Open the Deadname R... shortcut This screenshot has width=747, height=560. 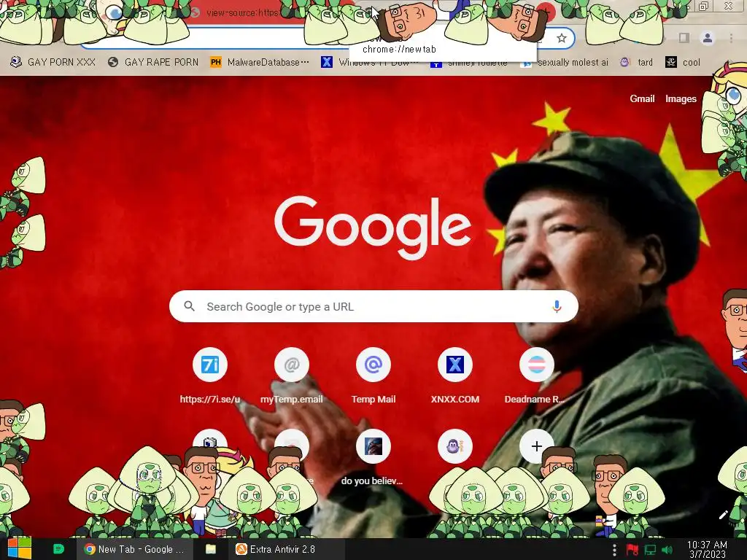[536, 376]
